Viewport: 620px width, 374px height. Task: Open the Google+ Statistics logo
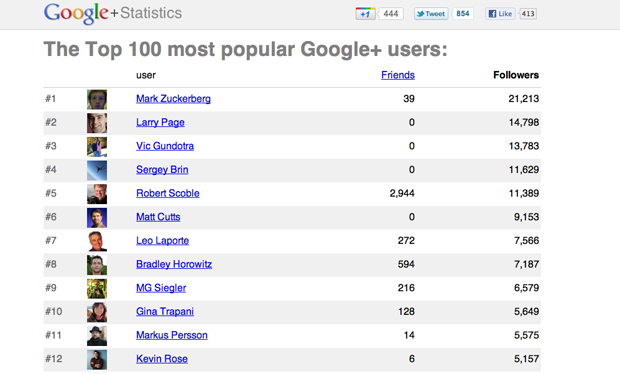(x=113, y=13)
